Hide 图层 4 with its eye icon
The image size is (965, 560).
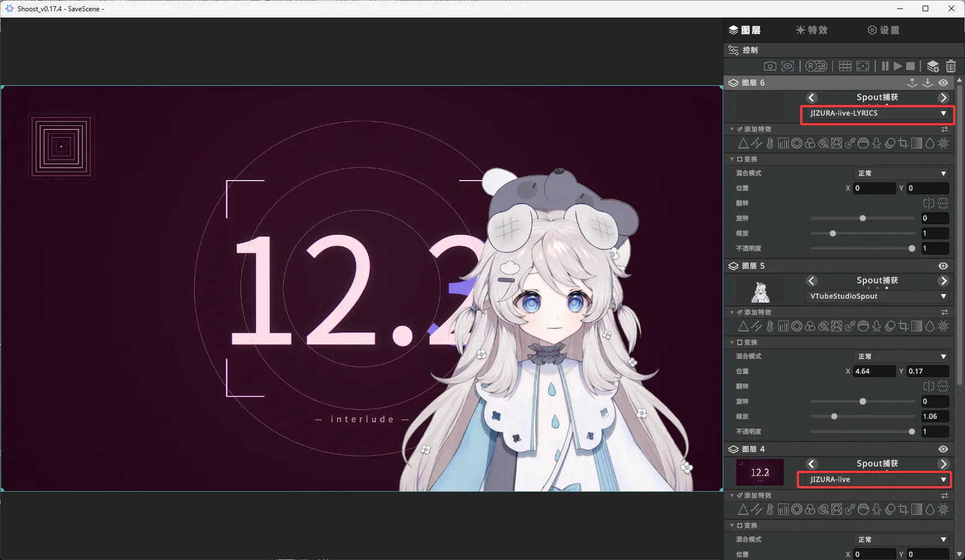click(x=944, y=449)
